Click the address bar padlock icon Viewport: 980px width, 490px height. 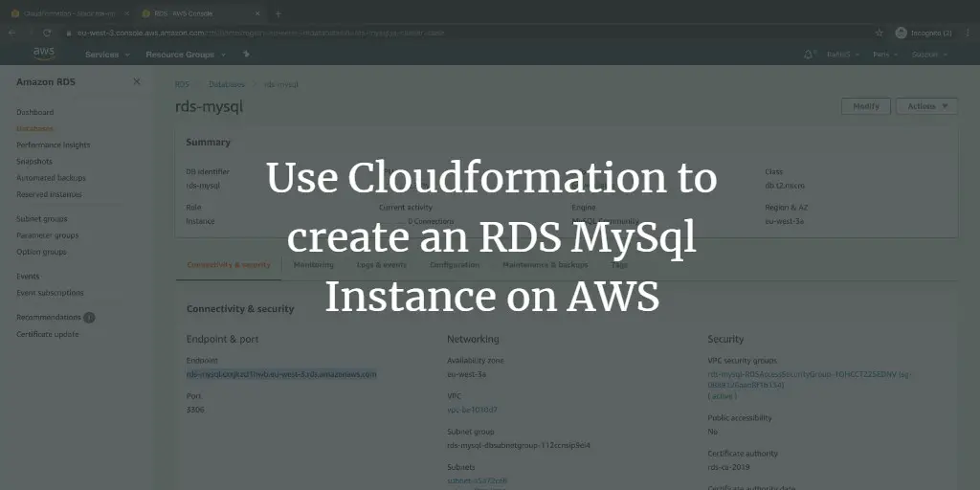click(x=69, y=33)
